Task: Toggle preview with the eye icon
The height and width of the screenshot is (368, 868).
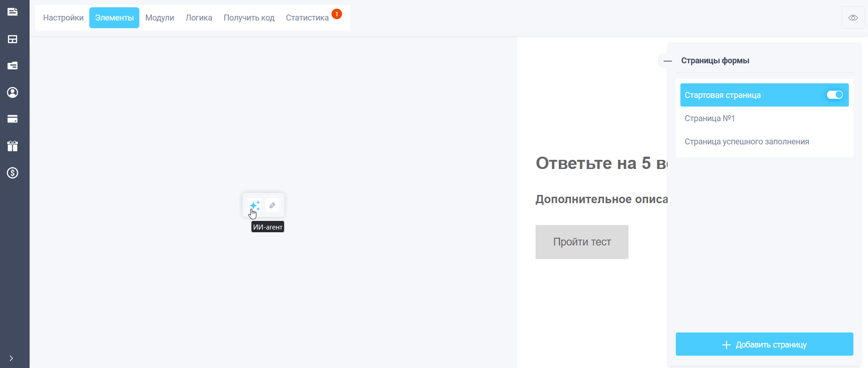Action: tap(853, 18)
